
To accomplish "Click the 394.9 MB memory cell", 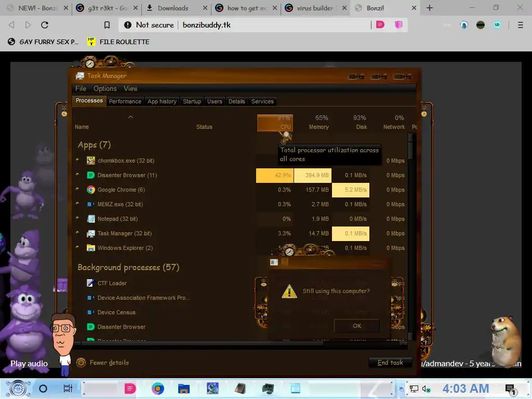I will tap(312, 176).
